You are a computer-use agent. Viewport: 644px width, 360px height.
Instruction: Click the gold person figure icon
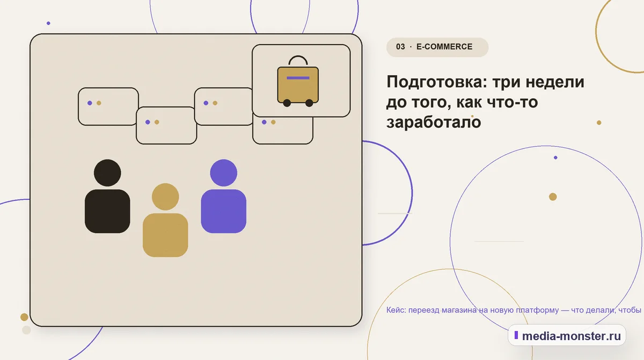click(x=165, y=220)
